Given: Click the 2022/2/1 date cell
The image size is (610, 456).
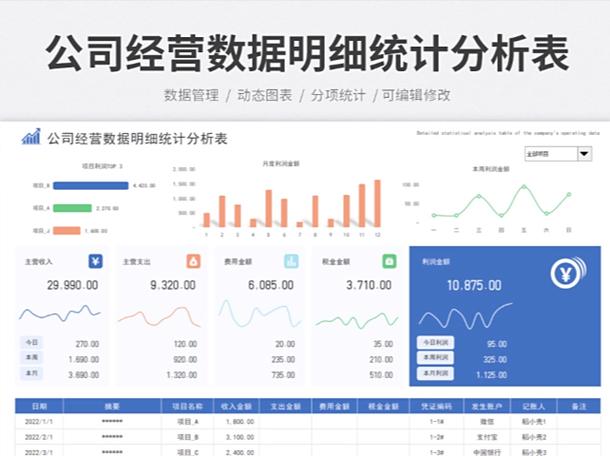Looking at the screenshot, I should [39, 437].
